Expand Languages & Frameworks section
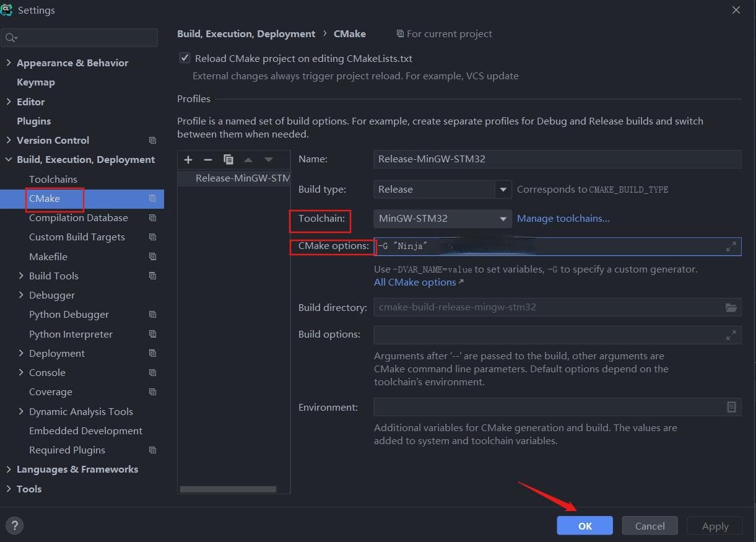This screenshot has height=542, width=756. pyautogui.click(x=9, y=470)
